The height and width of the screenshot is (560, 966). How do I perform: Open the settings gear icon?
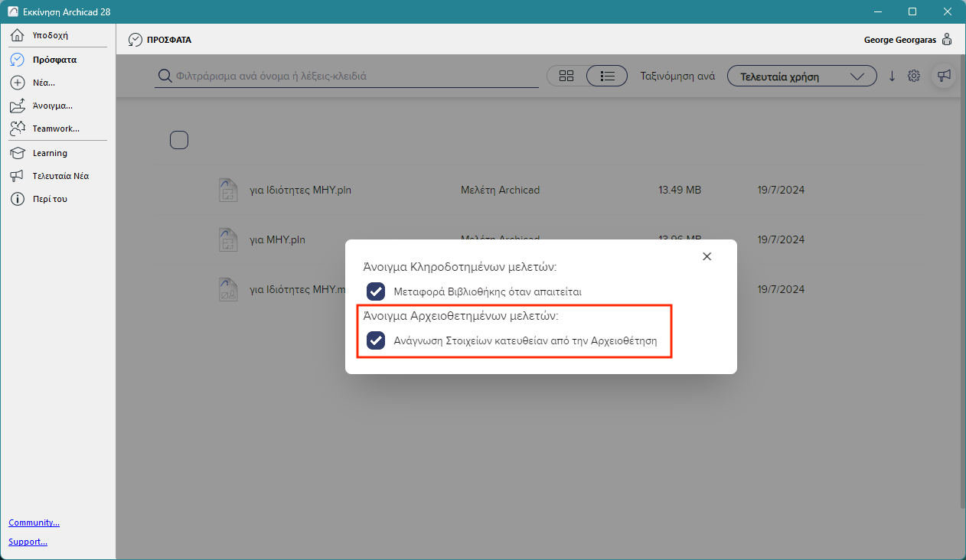[x=913, y=76]
